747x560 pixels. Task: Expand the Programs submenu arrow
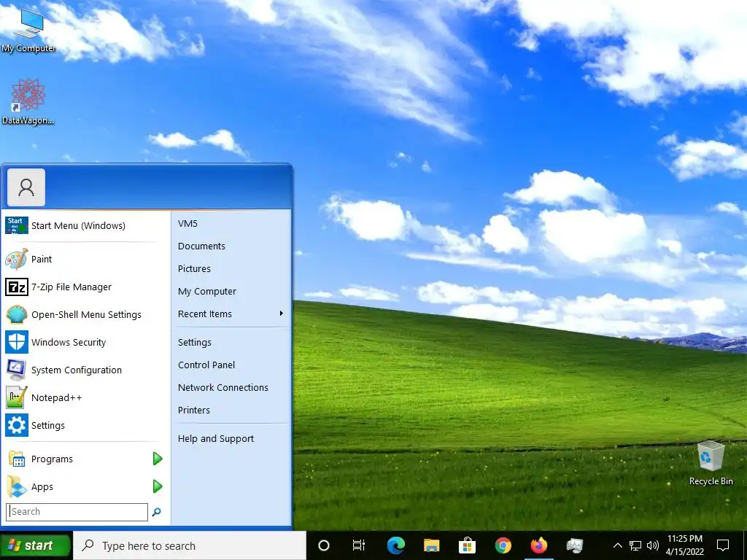click(158, 459)
